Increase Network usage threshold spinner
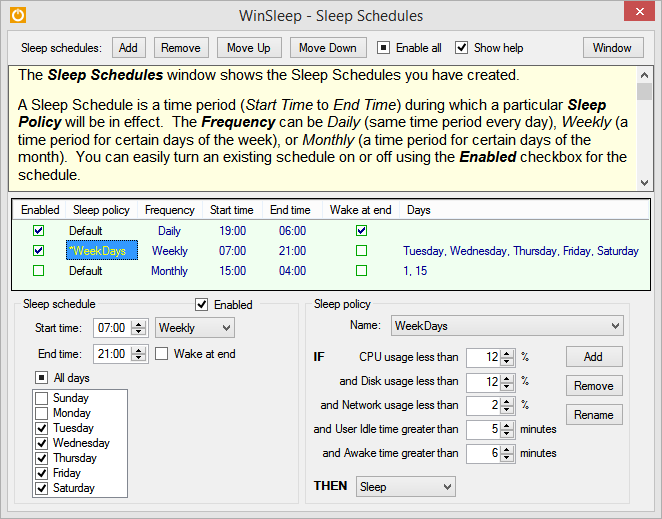The height and width of the screenshot is (519, 662). (507, 401)
